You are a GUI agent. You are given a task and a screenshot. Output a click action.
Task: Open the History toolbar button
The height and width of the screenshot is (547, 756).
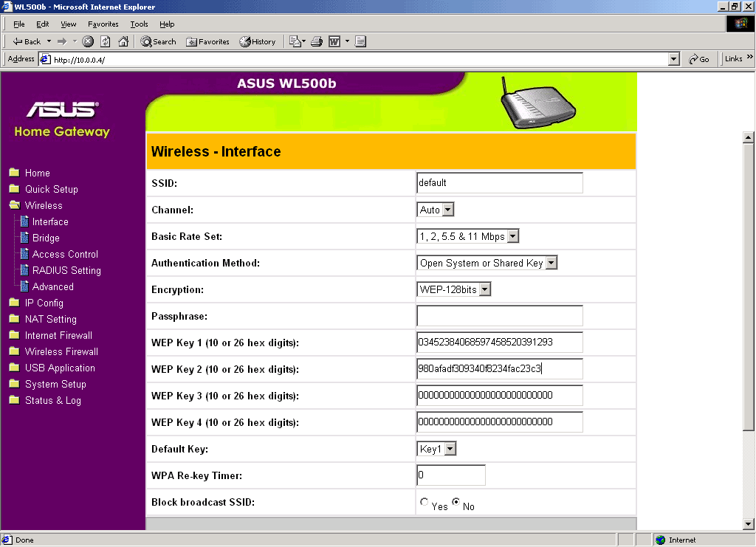pyautogui.click(x=258, y=41)
